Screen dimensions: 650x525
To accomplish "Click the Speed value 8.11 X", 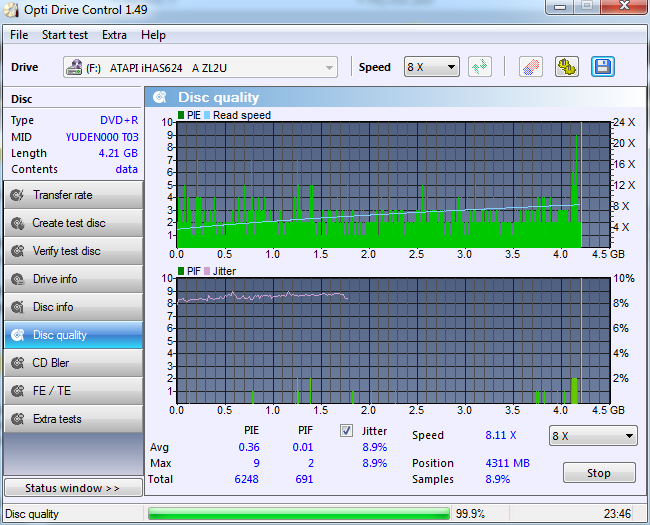I will click(x=501, y=435).
